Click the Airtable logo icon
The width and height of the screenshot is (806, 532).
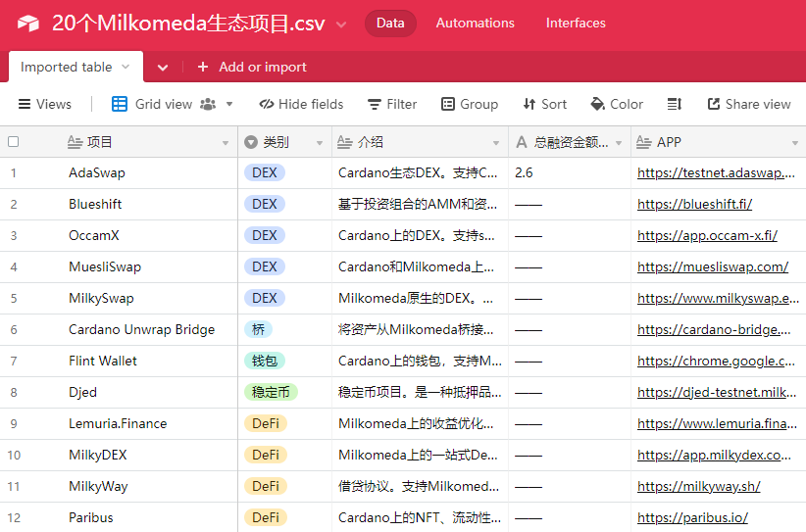click(27, 24)
